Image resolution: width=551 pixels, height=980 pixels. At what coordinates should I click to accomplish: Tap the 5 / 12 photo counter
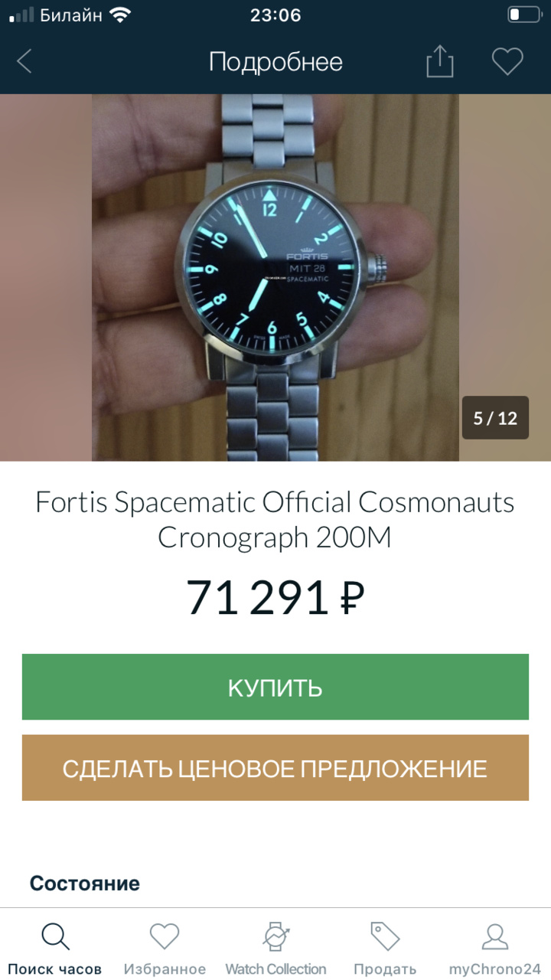(x=495, y=418)
